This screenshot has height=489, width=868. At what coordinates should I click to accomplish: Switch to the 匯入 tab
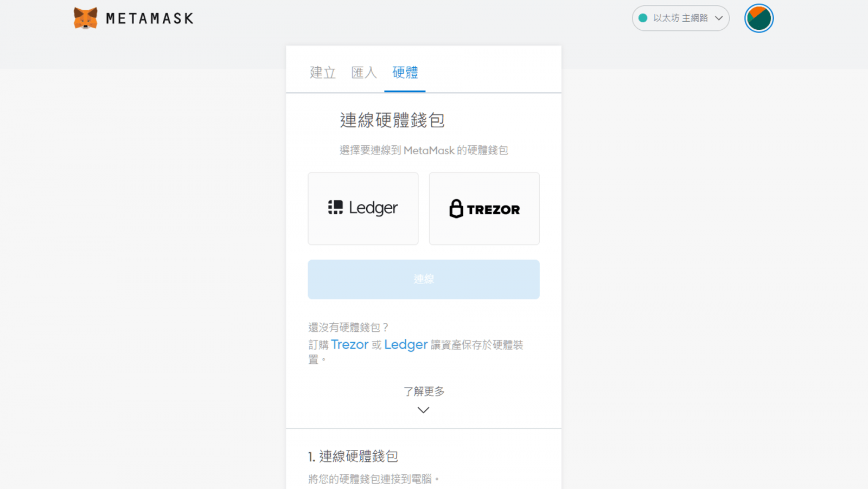(x=364, y=73)
